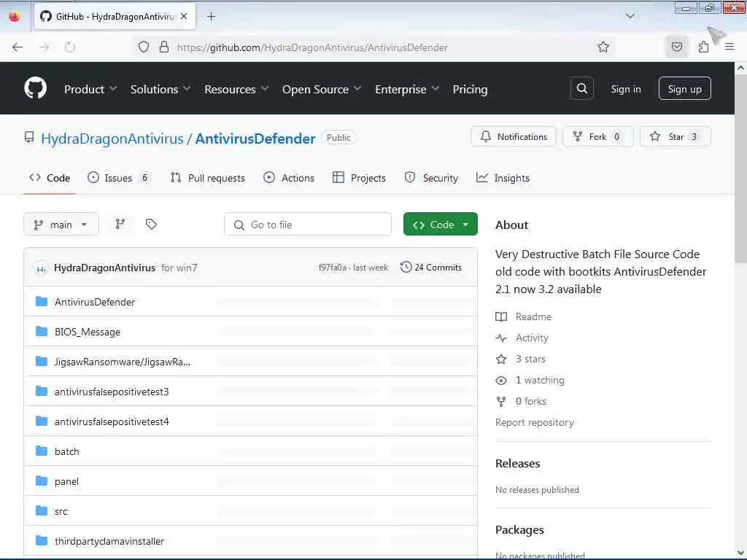
Task: Open the Projects tab
Action: [x=359, y=178]
